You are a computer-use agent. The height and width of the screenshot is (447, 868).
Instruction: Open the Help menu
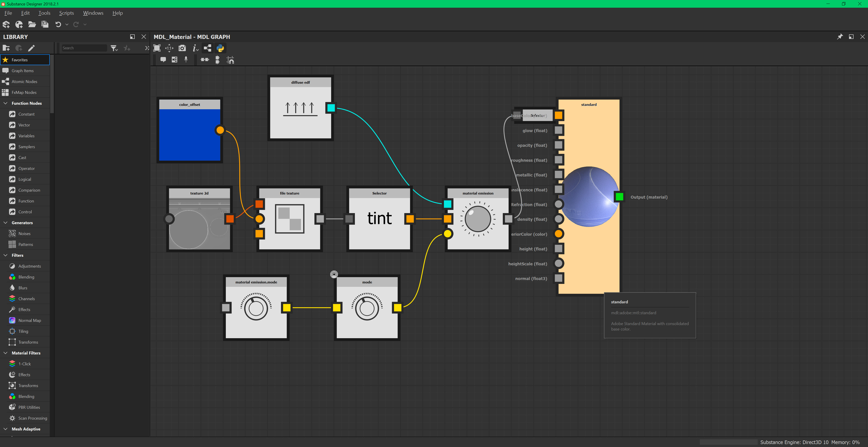point(118,13)
